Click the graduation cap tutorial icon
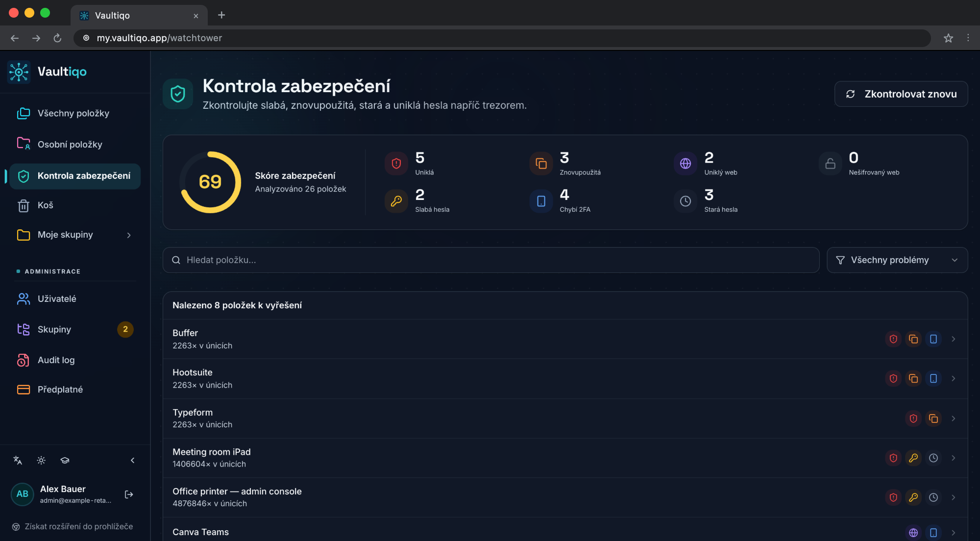980x541 pixels. 65,460
